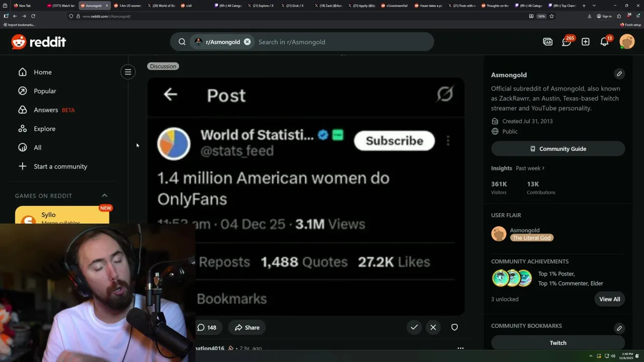
Task: Remove the post with X icon
Action: pyautogui.click(x=433, y=327)
